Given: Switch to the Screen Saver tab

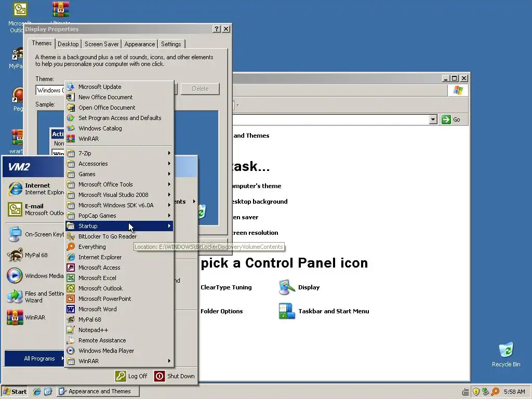Looking at the screenshot, I should pos(101,44).
